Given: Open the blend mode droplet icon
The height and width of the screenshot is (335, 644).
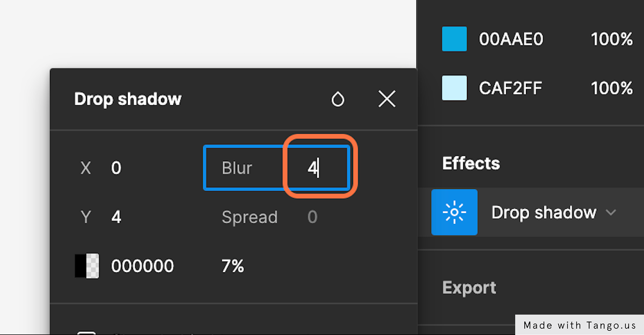Looking at the screenshot, I should (x=338, y=99).
